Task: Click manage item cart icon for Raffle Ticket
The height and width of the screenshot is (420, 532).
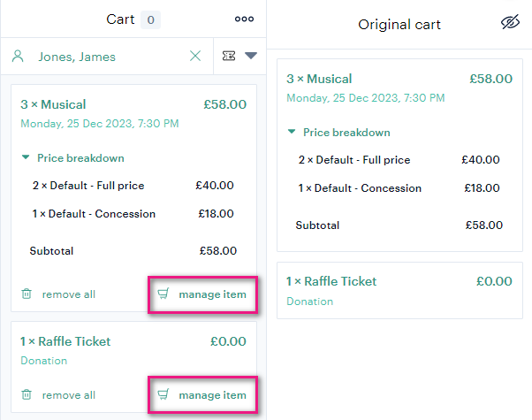Action: (x=163, y=394)
